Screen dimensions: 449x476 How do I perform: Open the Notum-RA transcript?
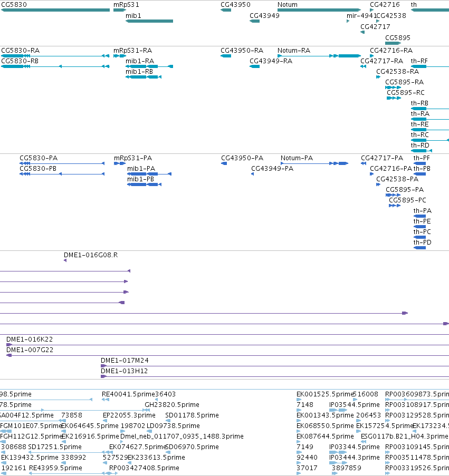(319, 56)
